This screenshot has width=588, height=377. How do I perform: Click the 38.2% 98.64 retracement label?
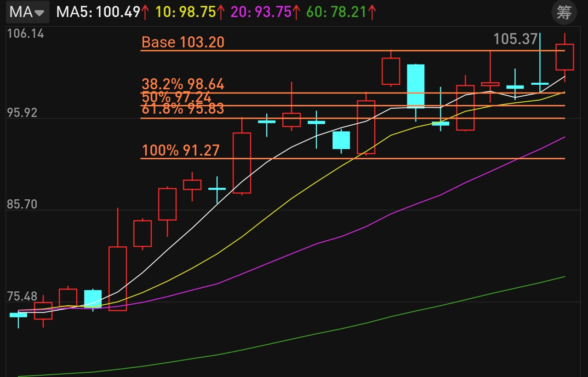(x=183, y=84)
